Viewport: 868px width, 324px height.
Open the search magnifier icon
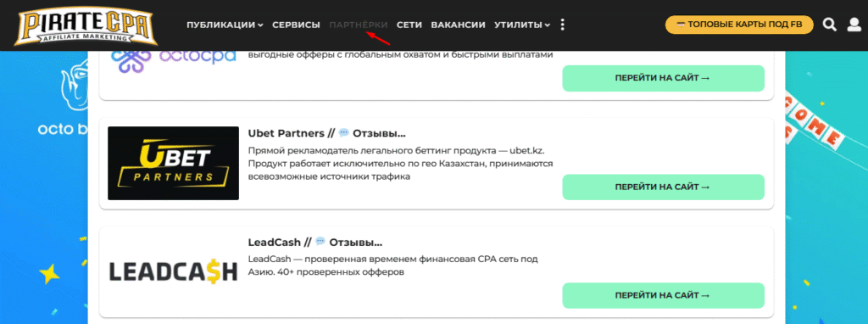(829, 25)
